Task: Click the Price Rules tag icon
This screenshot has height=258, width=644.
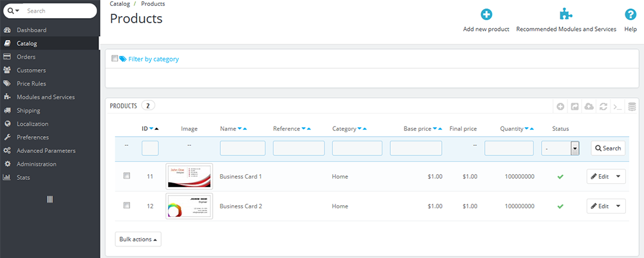Action: coord(7,84)
